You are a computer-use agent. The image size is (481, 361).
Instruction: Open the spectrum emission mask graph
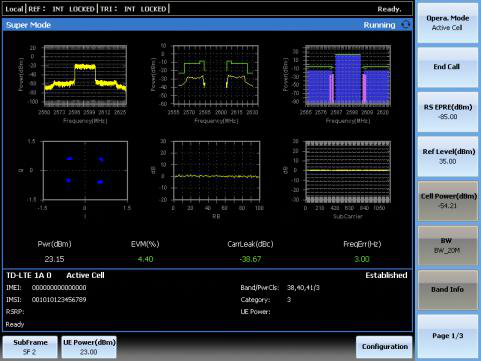pos(216,75)
